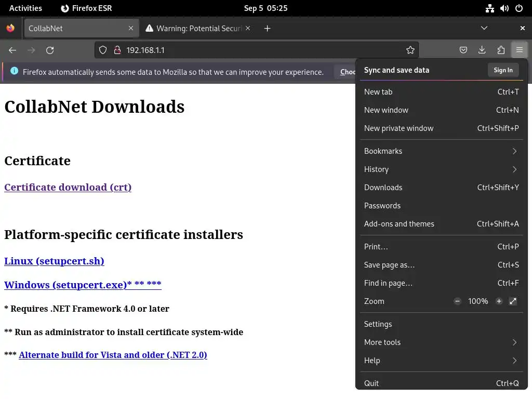Image resolution: width=532 pixels, height=399 pixels.
Task: Open the Extensions puzzle icon
Action: point(501,50)
